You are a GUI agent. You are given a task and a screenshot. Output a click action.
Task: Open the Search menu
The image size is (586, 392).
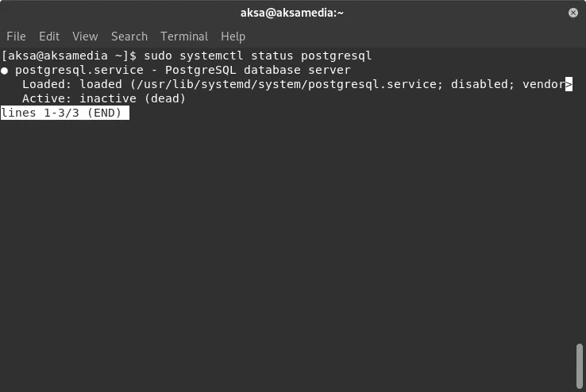[x=129, y=37]
